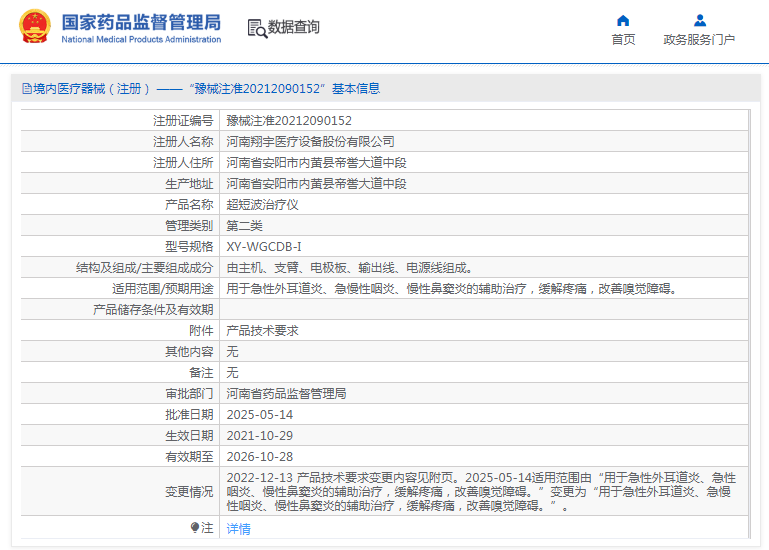The width and height of the screenshot is (769, 550).
Task: Click document icon before 境内医疗器械 title
Action: [26, 89]
